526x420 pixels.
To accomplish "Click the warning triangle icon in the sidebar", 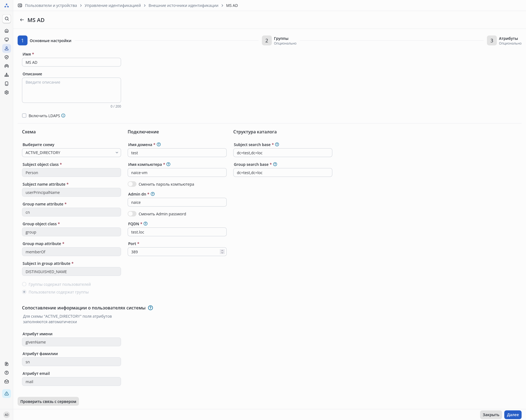I will click(7, 394).
